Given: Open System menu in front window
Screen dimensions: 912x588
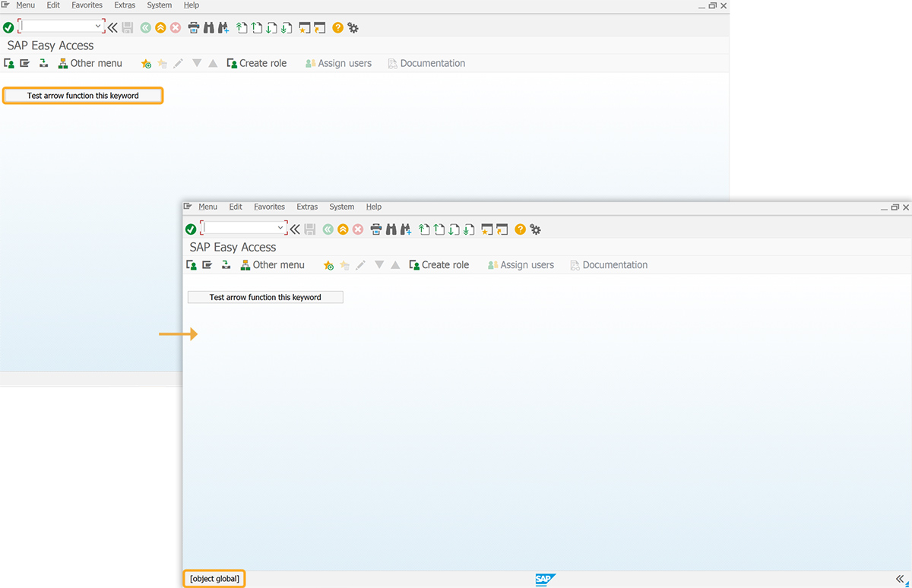Looking at the screenshot, I should click(342, 207).
